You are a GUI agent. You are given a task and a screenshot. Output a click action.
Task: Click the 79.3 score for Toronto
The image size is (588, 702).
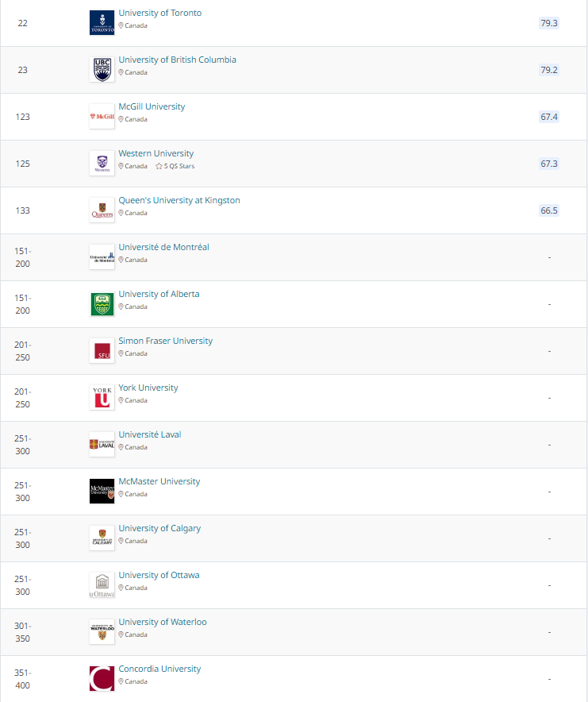point(549,23)
